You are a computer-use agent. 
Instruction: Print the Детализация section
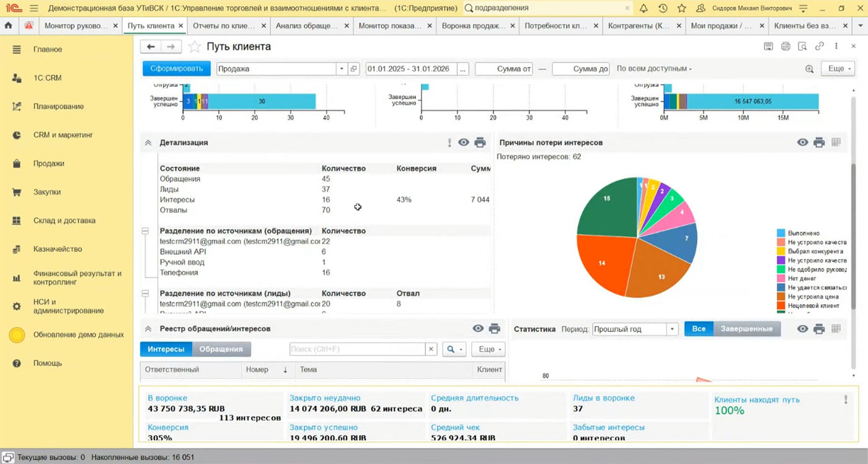[480, 142]
